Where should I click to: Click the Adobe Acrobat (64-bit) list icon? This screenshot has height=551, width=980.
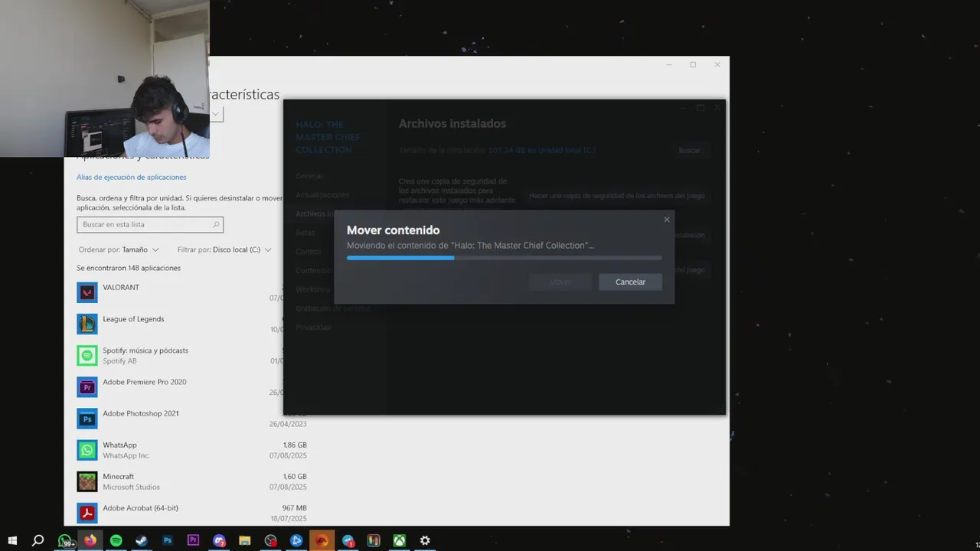coord(87,513)
